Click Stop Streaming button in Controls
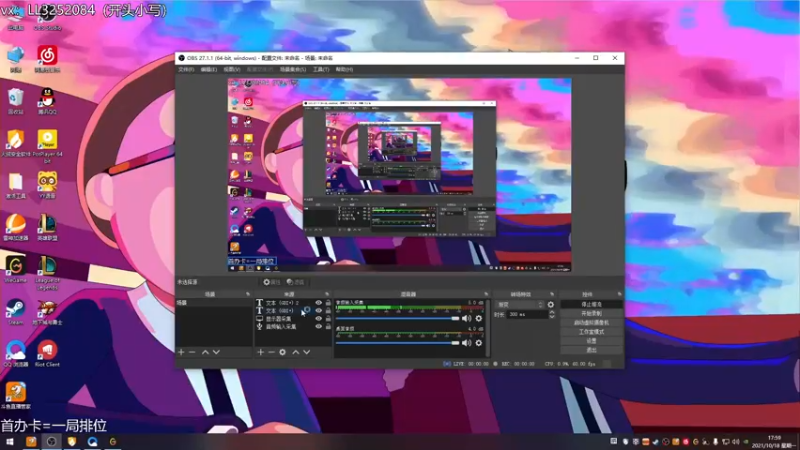Screen dimensions: 800x450 tap(591, 304)
